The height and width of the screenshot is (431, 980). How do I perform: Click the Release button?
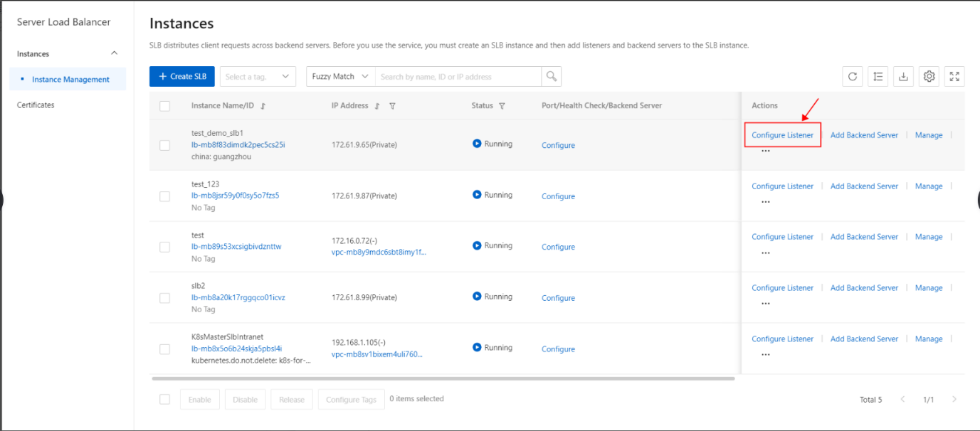(x=292, y=399)
